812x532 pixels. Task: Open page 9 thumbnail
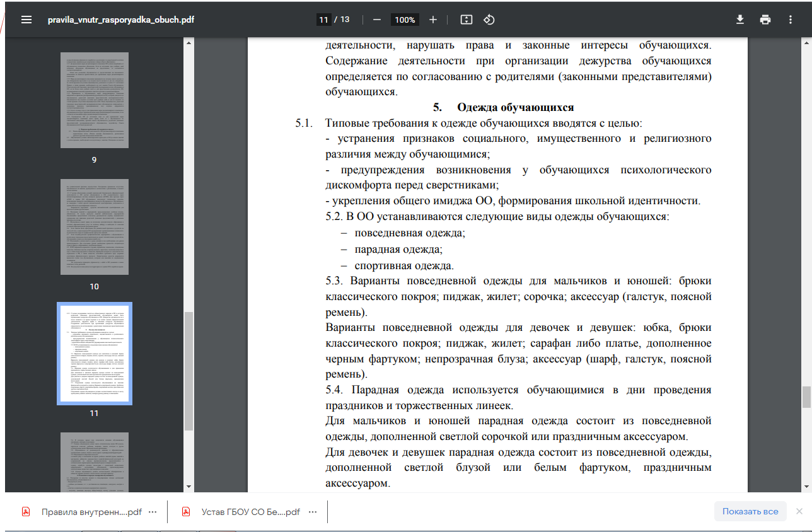click(x=94, y=100)
